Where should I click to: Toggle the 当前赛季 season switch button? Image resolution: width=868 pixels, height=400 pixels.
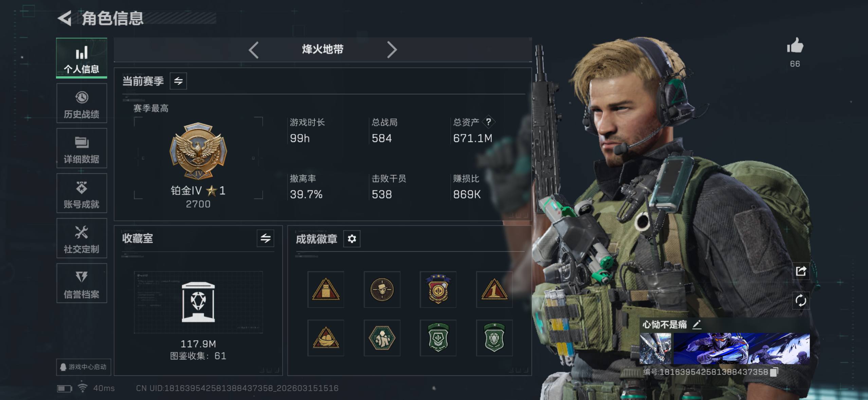click(178, 81)
